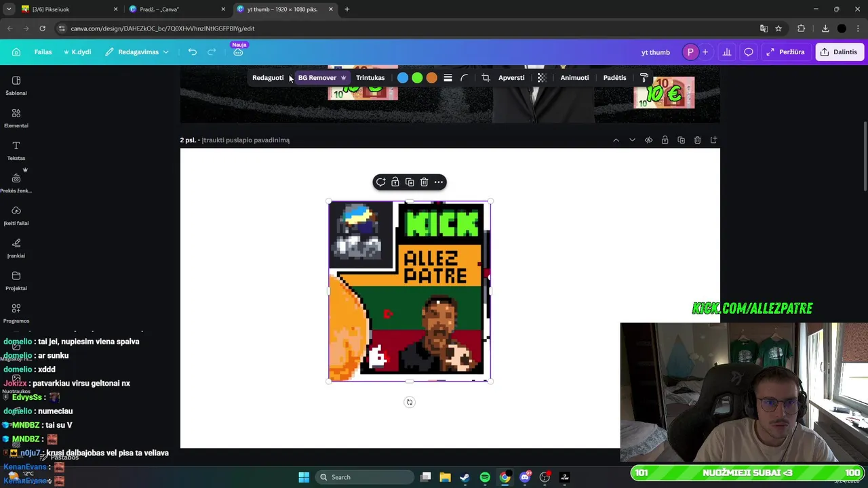Open the corner rounding icon
Screen dimensions: 868x488
(x=465, y=78)
